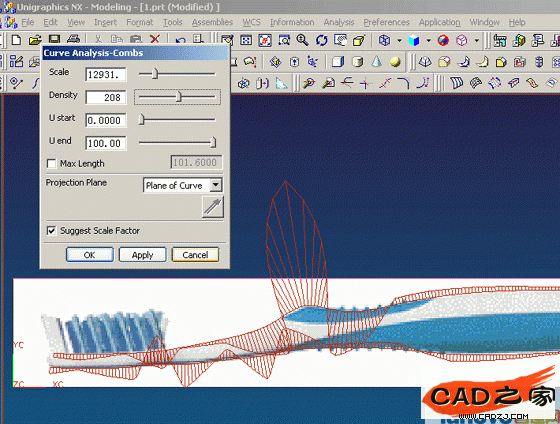
Task: Open the Information menu
Action: click(x=292, y=22)
